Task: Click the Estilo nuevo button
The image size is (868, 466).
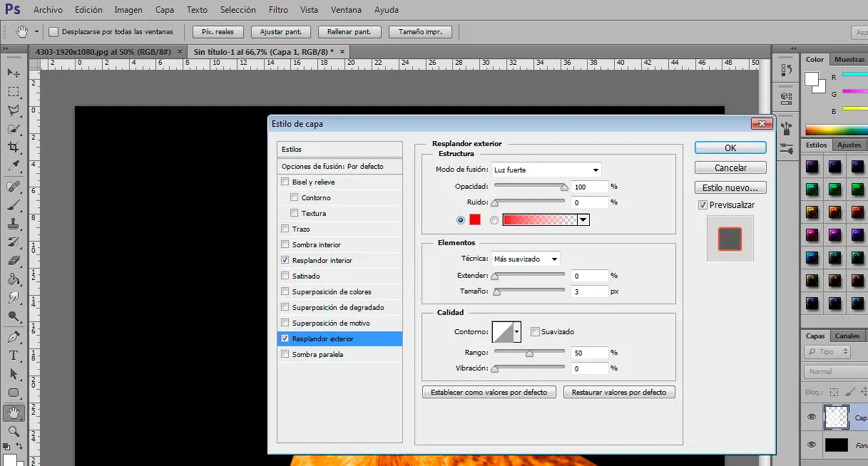Action: 730,187
